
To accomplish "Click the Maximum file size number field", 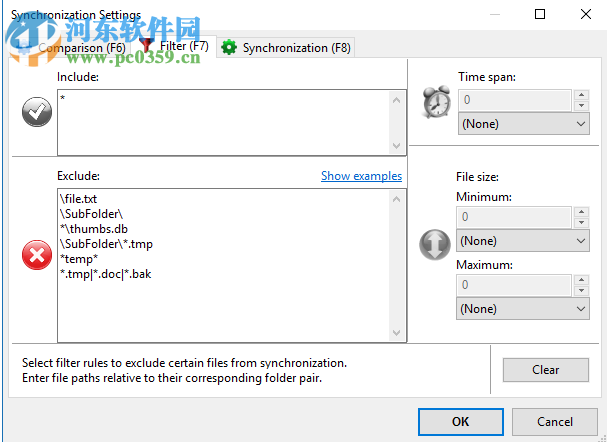I will (x=514, y=285).
